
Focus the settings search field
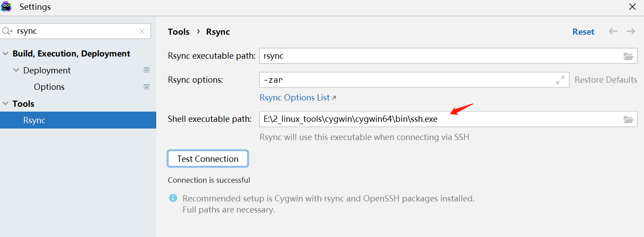[76, 31]
